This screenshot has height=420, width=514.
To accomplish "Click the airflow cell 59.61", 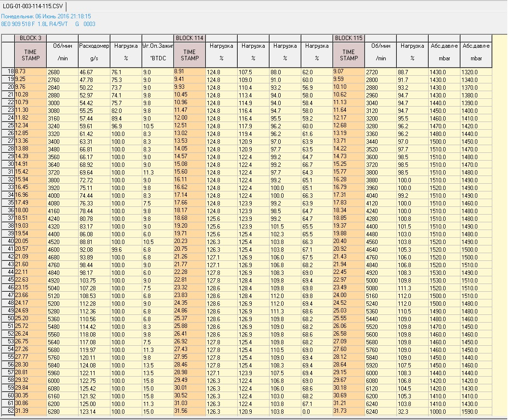I will 94,126.
